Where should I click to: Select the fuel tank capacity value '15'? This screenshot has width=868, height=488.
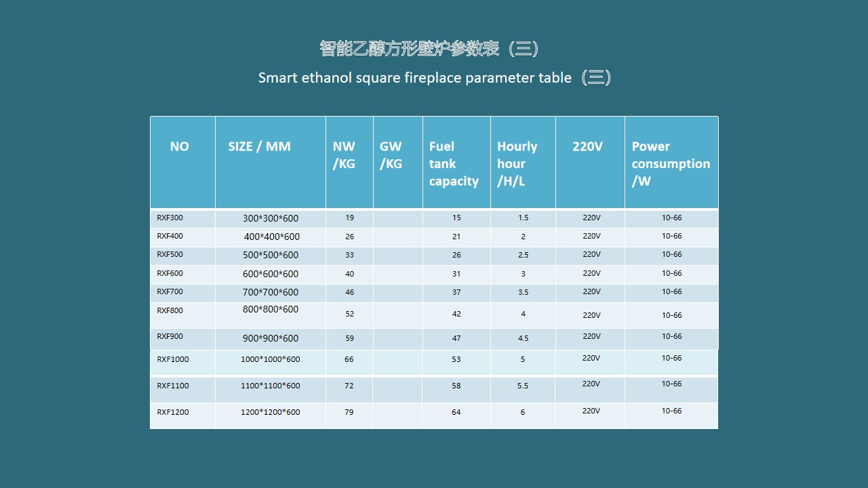pyautogui.click(x=456, y=218)
